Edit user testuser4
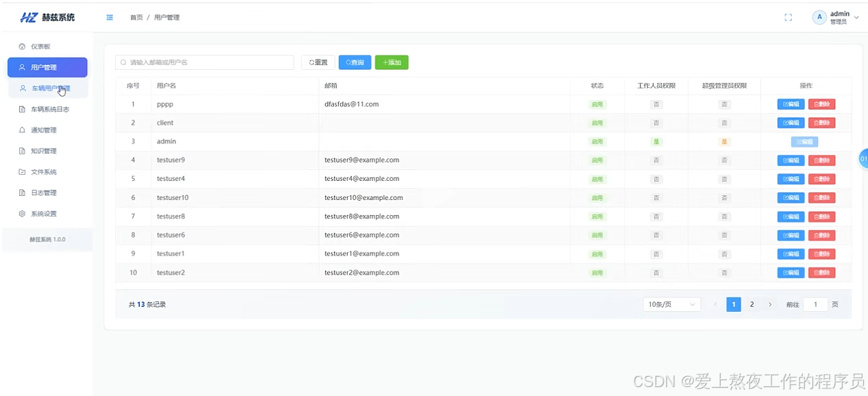This screenshot has height=396, width=868. point(791,179)
